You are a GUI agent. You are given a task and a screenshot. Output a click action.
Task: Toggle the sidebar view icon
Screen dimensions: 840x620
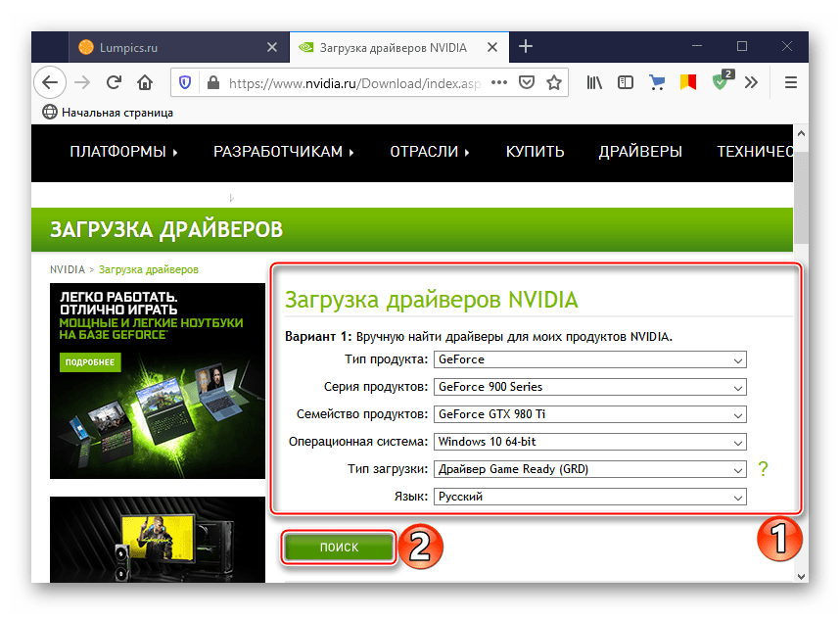[626, 82]
